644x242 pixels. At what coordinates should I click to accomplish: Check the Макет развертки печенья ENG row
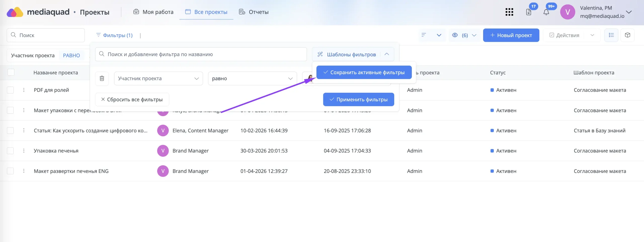click(10, 171)
